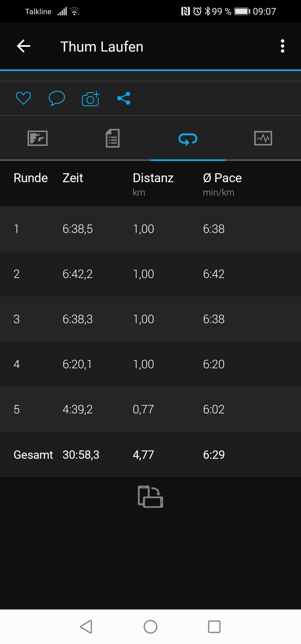This screenshot has width=301, height=644.
Task: Tap lap 4 row with pace 6:20
Action: (151, 364)
